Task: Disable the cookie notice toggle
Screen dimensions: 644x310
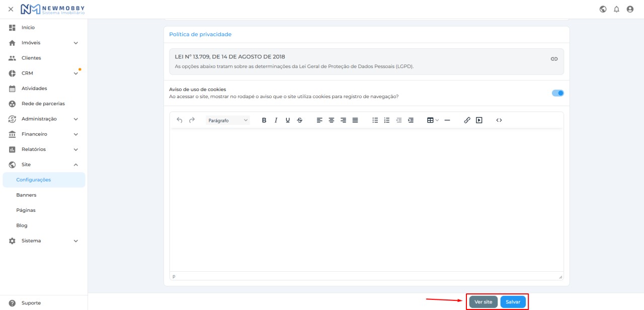Action: point(558,93)
